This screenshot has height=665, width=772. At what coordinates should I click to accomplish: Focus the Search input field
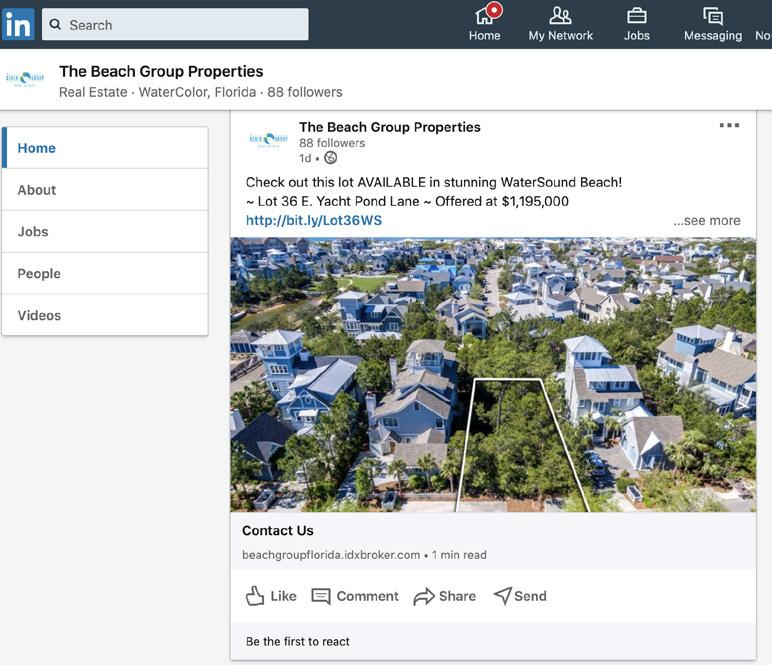175,24
